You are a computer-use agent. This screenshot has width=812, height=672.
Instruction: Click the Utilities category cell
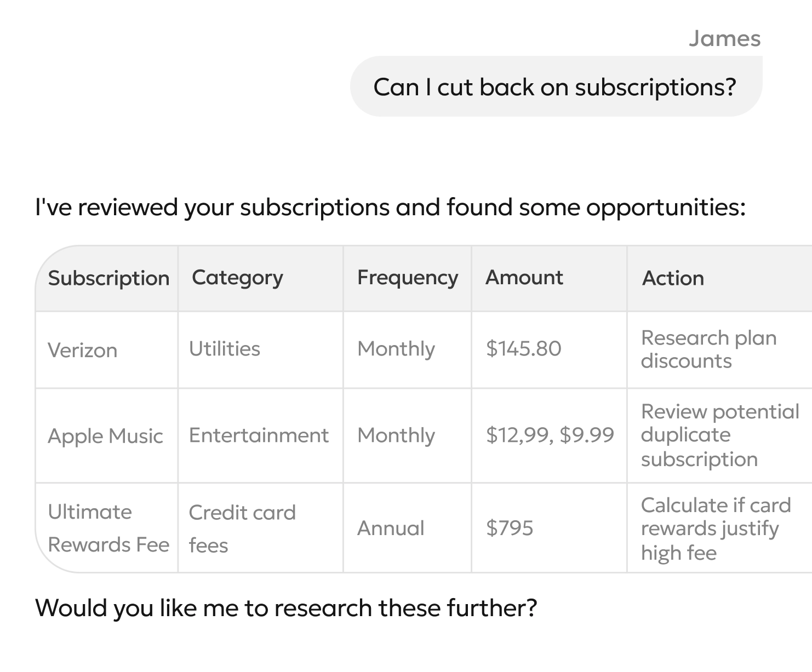coord(224,349)
